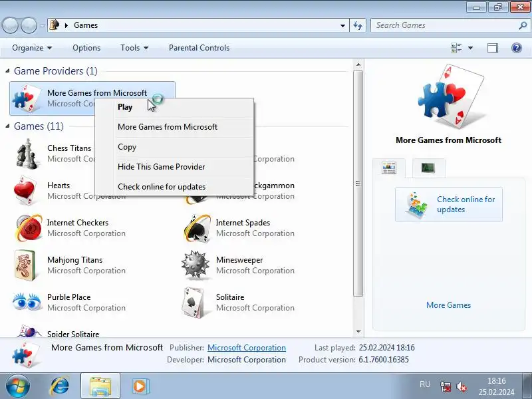Click the Mahjong Titans tile icon
The image size is (532, 399).
(25, 265)
